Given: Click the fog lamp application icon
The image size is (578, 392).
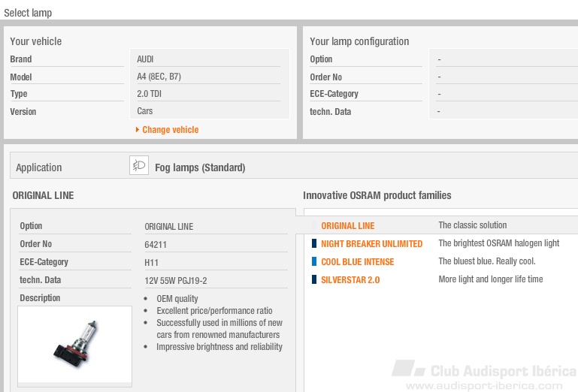Looking at the screenshot, I should 139,165.
